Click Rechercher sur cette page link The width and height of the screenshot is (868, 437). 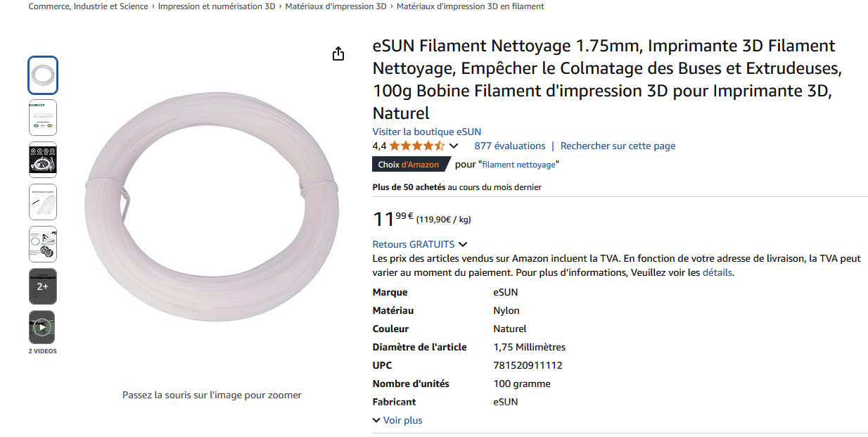618,146
